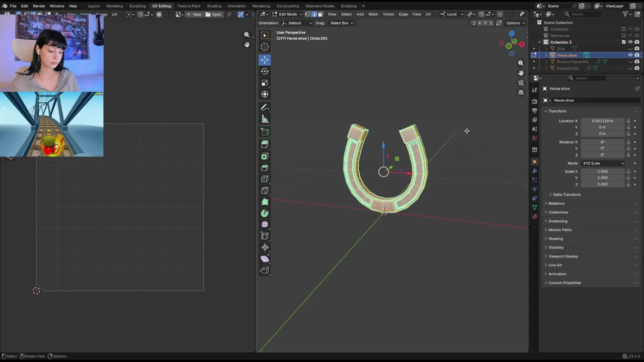Activate the Rotate tool
This screenshot has width=644, height=362.
pos(265,71)
